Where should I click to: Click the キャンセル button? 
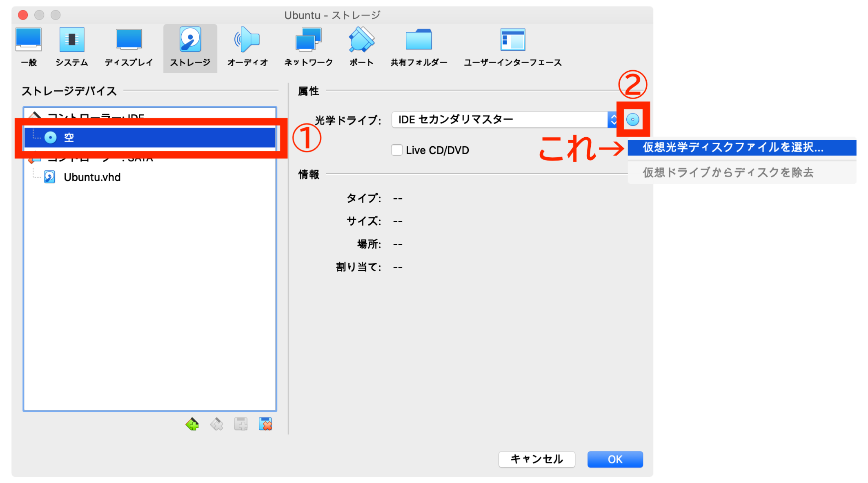537,459
